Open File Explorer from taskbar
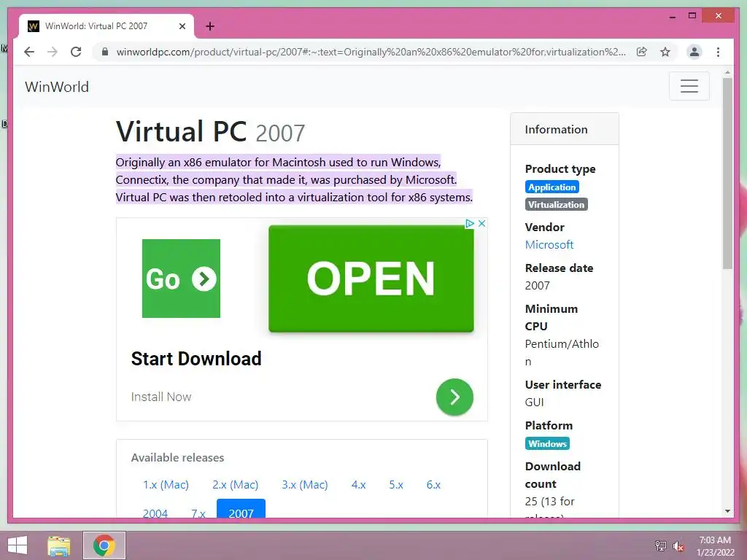Image resolution: width=747 pixels, height=560 pixels. pos(59,545)
